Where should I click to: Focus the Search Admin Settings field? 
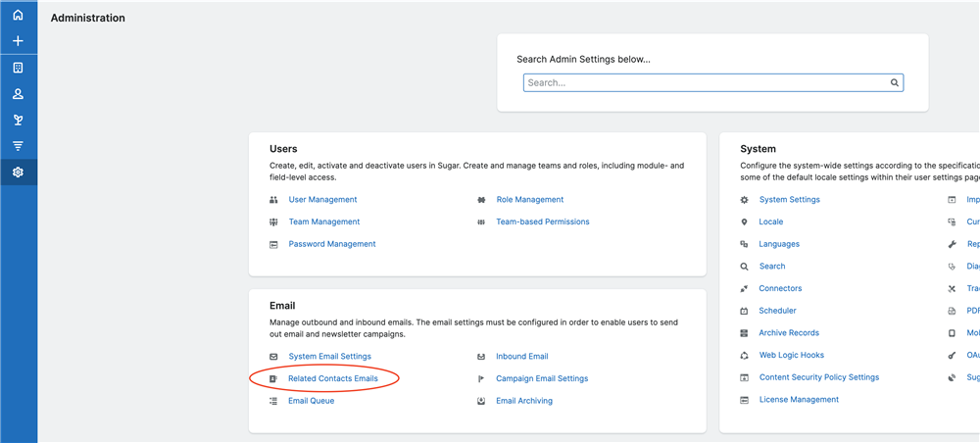pyautogui.click(x=706, y=83)
